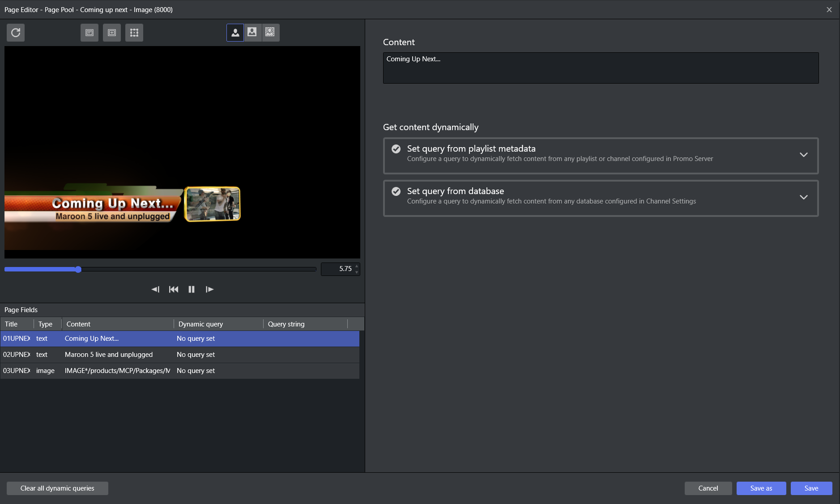Click the refresh preview icon
Screen dimensions: 840x504
(x=16, y=33)
